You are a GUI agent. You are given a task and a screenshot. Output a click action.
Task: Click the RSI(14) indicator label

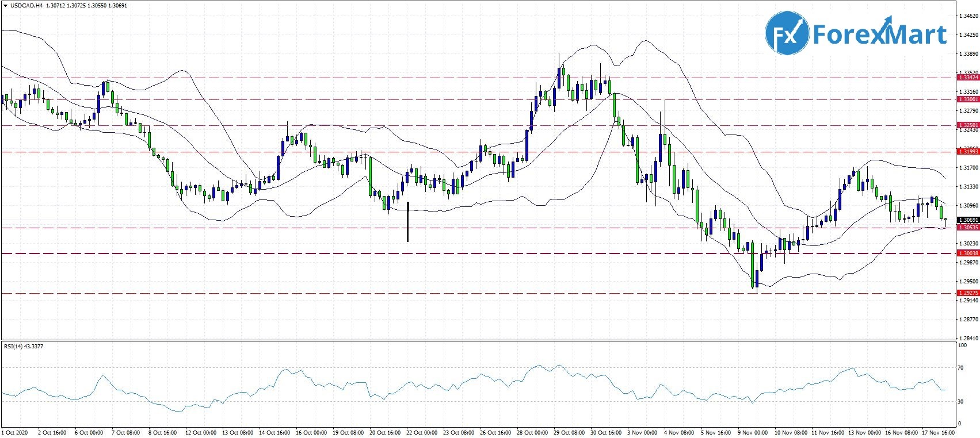[x=23, y=347]
